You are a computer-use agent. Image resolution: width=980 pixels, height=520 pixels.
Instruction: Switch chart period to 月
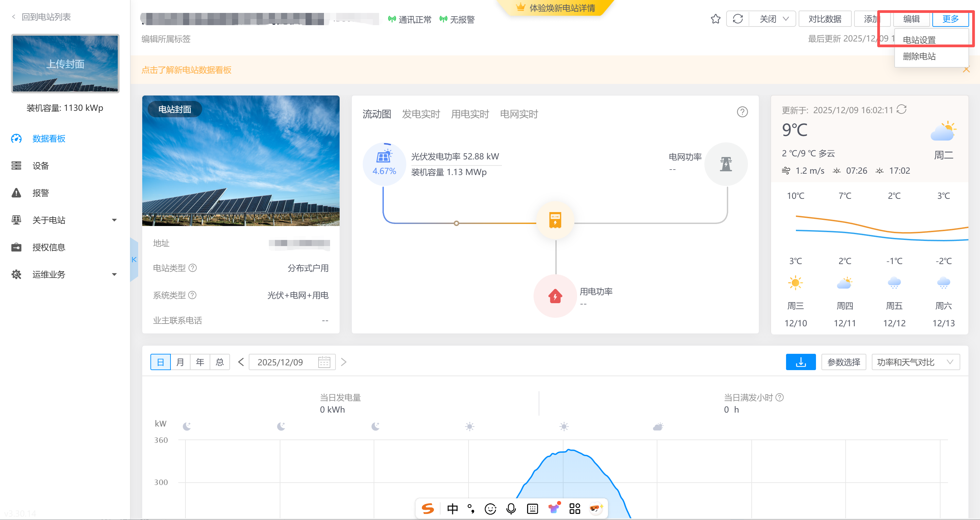tap(180, 362)
